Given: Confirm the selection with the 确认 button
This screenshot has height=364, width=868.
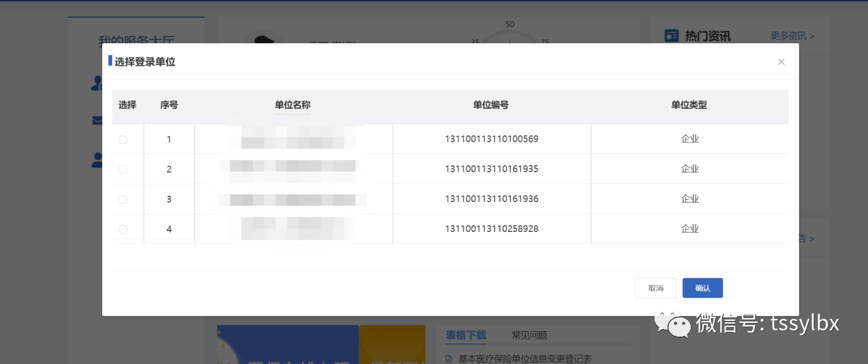Looking at the screenshot, I should pos(702,288).
